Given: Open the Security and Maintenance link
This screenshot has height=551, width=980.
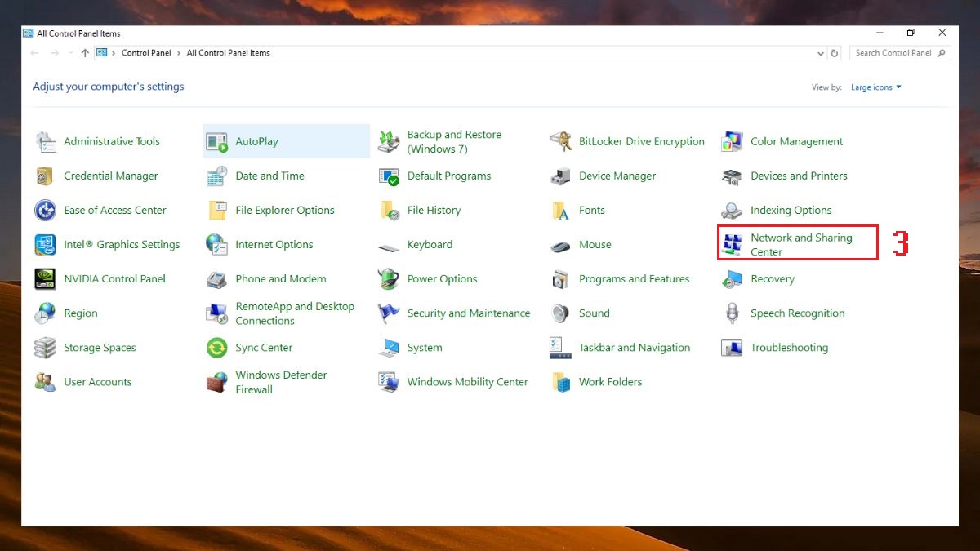Looking at the screenshot, I should click(469, 313).
